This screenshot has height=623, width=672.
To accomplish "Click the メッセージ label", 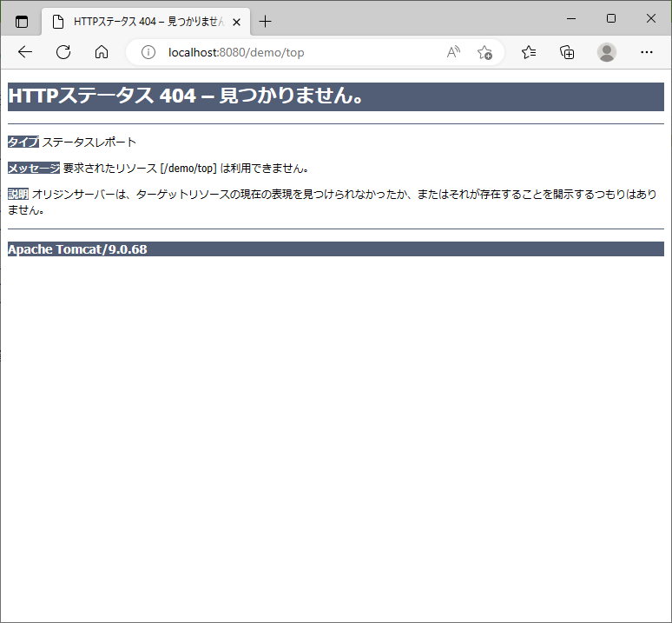I will (34, 168).
